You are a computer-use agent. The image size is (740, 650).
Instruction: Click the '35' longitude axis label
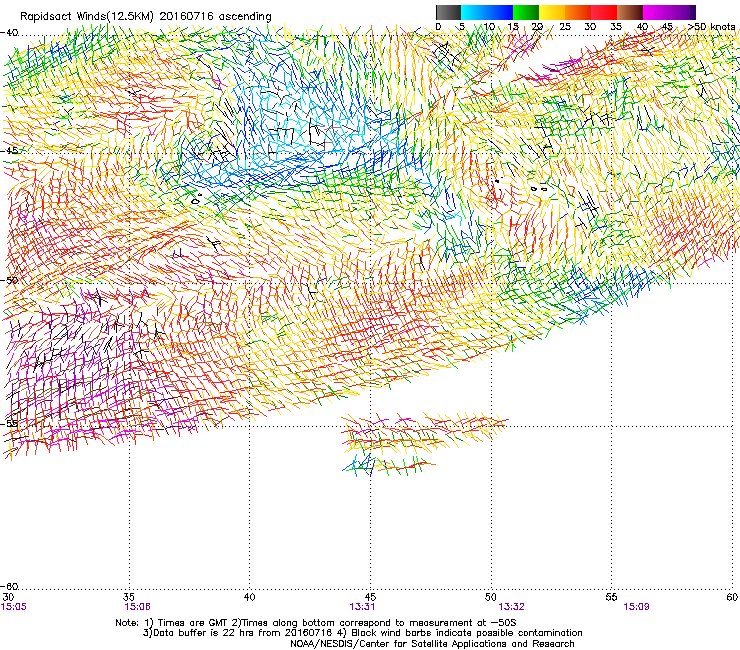129,597
